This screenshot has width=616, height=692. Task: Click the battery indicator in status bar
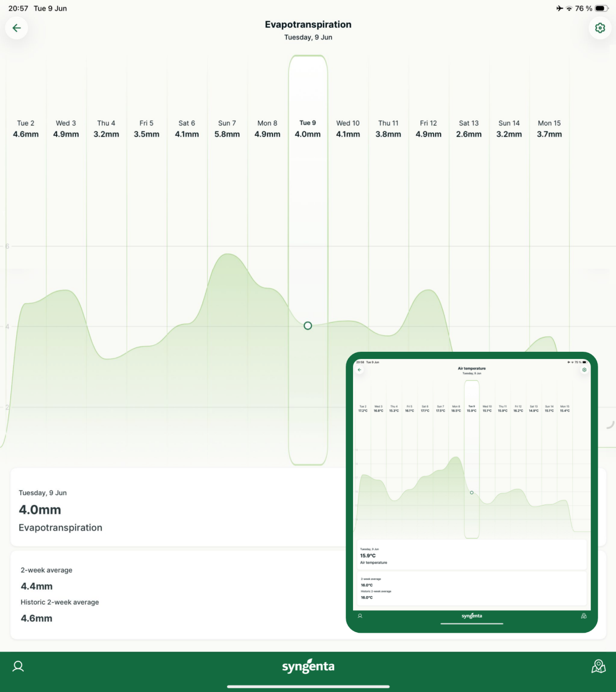(x=601, y=8)
